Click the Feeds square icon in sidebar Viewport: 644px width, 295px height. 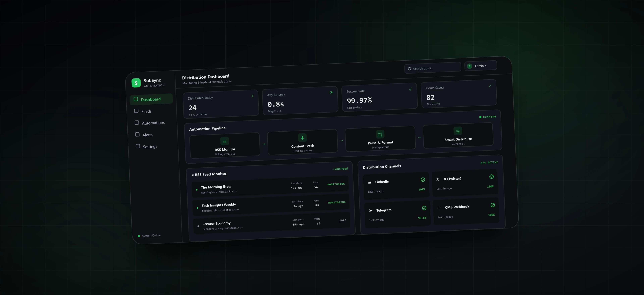(x=136, y=111)
